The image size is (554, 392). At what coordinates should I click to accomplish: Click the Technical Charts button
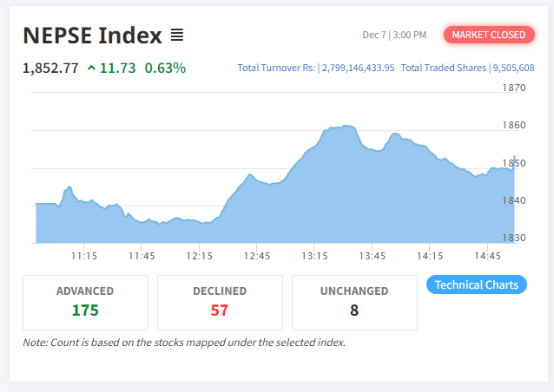click(x=477, y=284)
